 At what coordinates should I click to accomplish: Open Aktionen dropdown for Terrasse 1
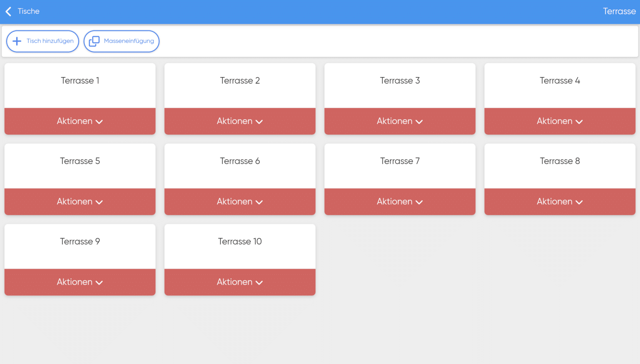coord(80,121)
